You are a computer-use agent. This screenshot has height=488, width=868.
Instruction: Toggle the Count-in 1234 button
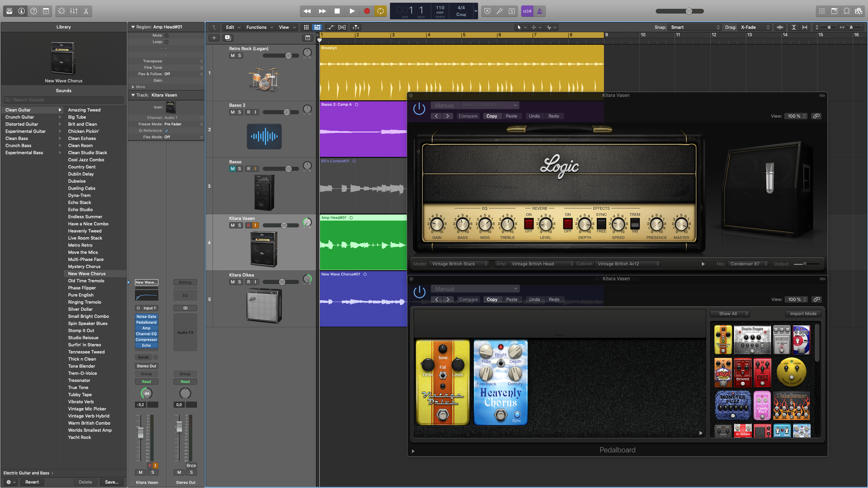pos(527,11)
